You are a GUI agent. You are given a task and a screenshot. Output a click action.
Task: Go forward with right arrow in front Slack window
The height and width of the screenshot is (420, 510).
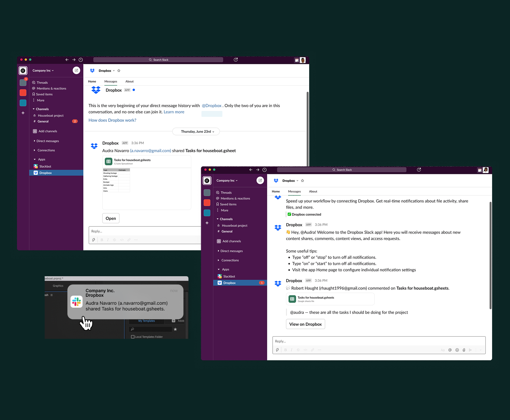pos(257,170)
